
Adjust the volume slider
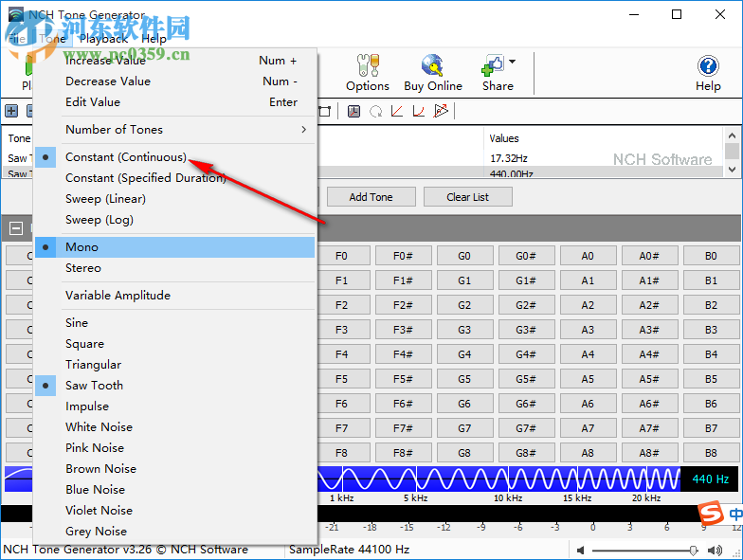point(693,550)
